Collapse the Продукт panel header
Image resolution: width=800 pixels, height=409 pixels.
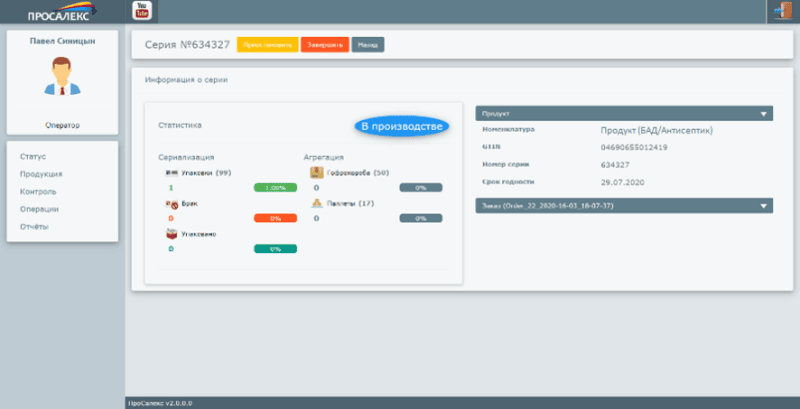click(x=620, y=114)
